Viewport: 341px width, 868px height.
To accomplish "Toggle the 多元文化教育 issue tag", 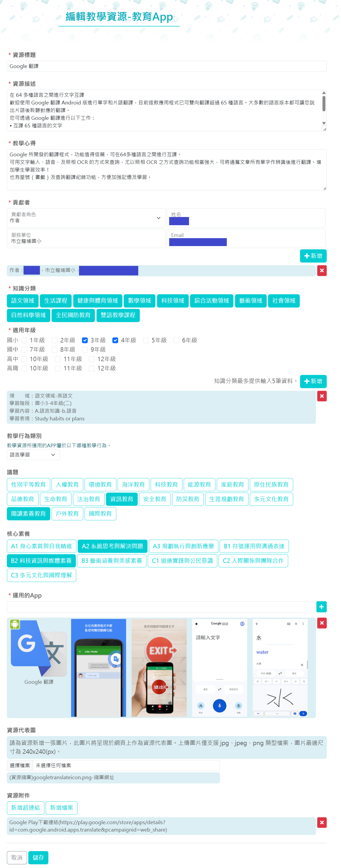I will point(271,499).
